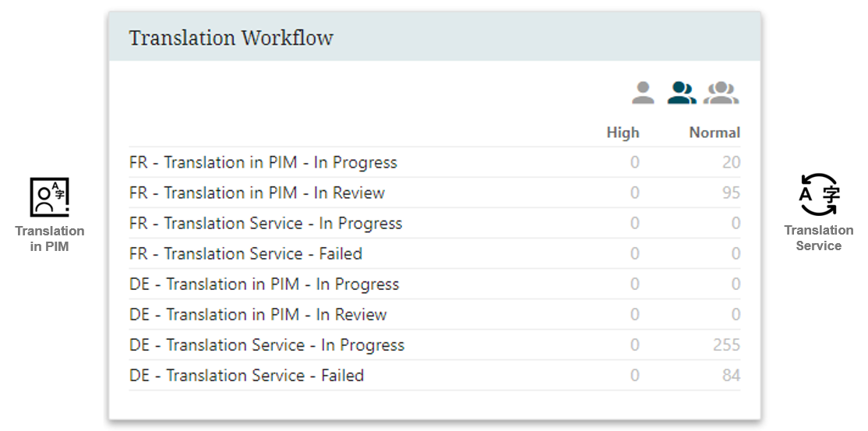Click the Normal count 84 for DE failed
868x431 pixels.
pyautogui.click(x=731, y=376)
